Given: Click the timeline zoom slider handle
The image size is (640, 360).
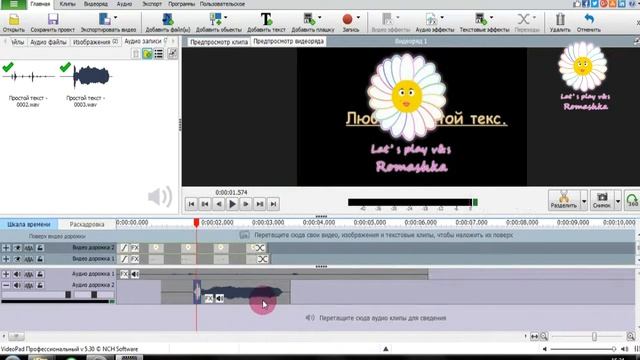Looking at the screenshot, I should (x=594, y=337).
